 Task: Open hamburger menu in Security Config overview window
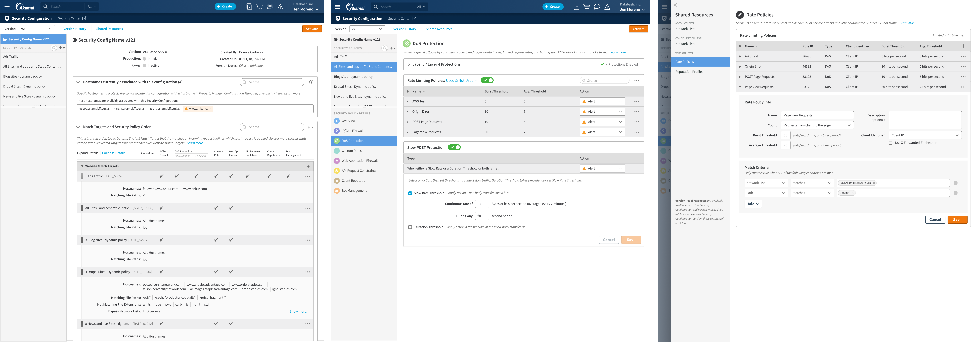pyautogui.click(x=7, y=6)
